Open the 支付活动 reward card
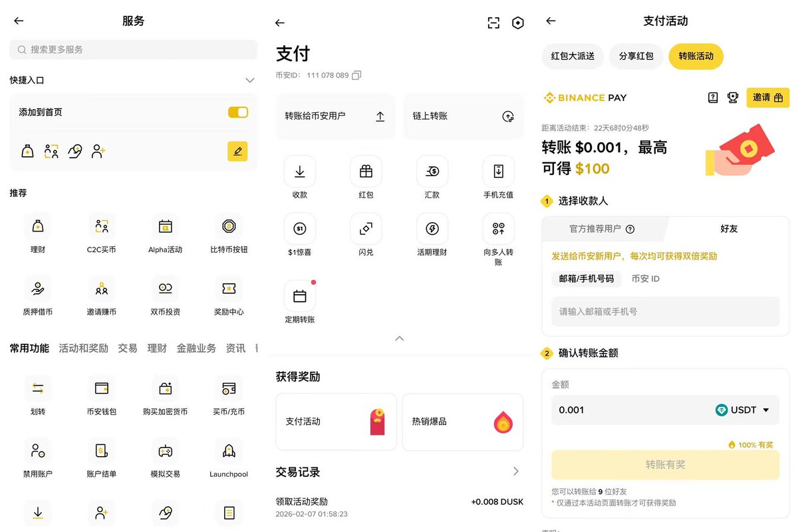Viewport: 798px width, 532px height. pos(336,422)
